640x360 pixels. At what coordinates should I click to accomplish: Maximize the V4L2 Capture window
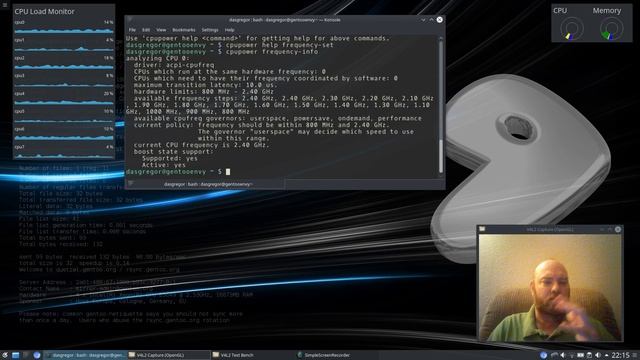coord(610,229)
